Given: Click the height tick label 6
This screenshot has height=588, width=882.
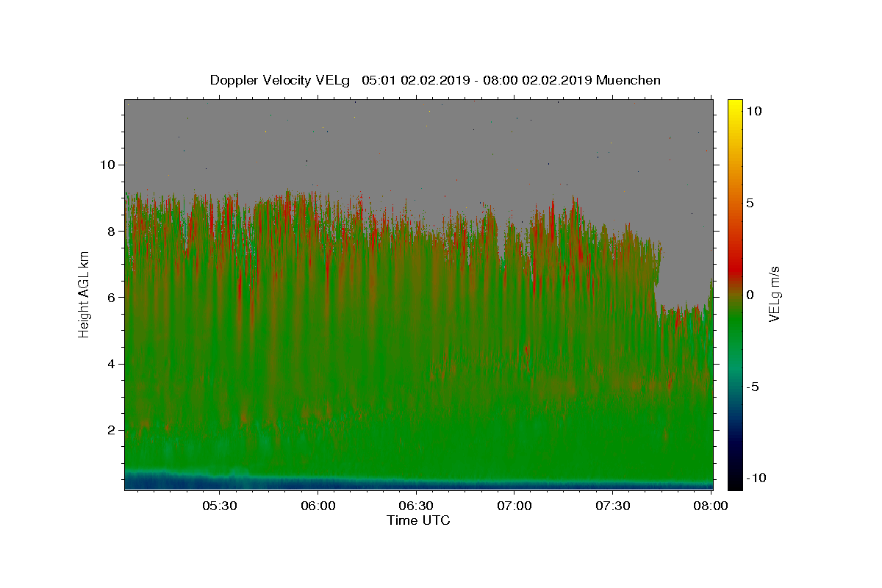Looking at the screenshot, I should (x=112, y=297).
